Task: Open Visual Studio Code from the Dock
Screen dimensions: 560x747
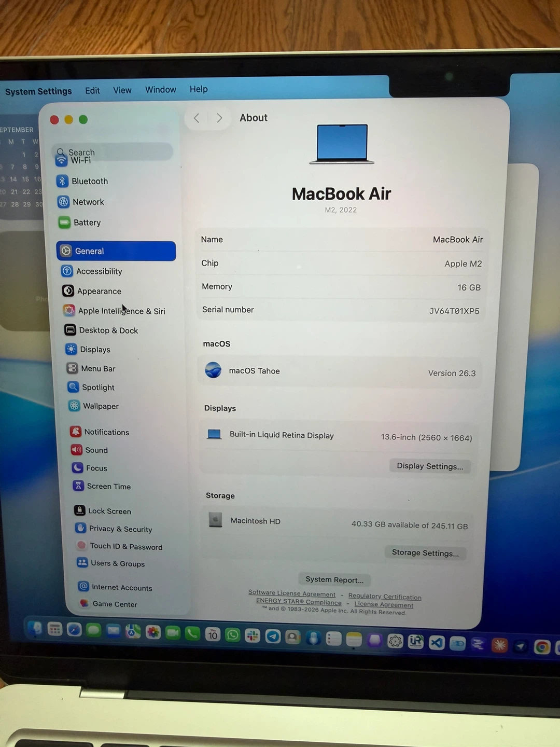Action: coord(437,643)
